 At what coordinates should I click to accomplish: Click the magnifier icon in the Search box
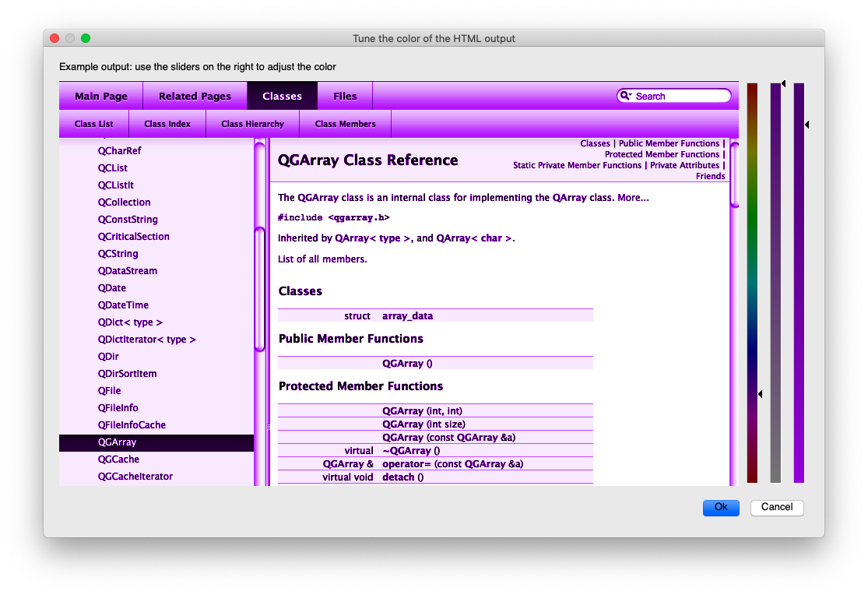coord(626,96)
